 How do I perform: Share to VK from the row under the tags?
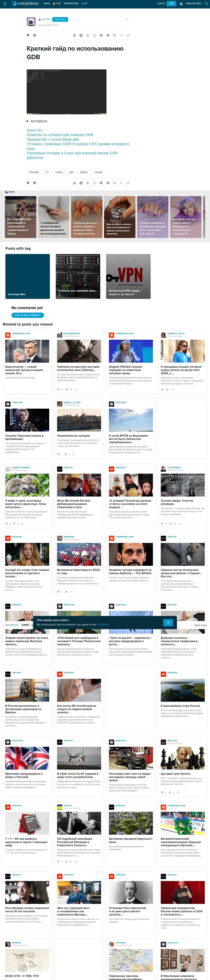tap(81, 183)
